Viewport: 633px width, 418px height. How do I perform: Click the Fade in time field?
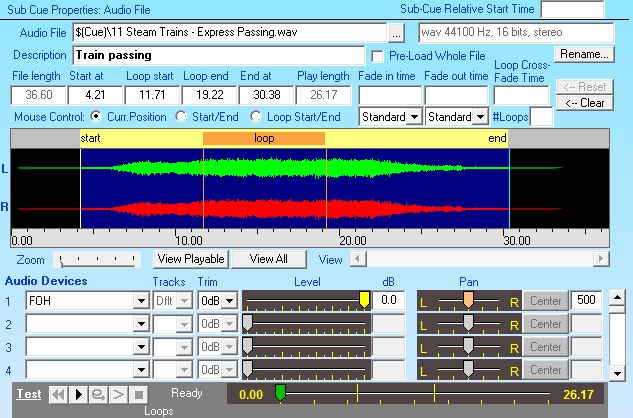pos(390,96)
